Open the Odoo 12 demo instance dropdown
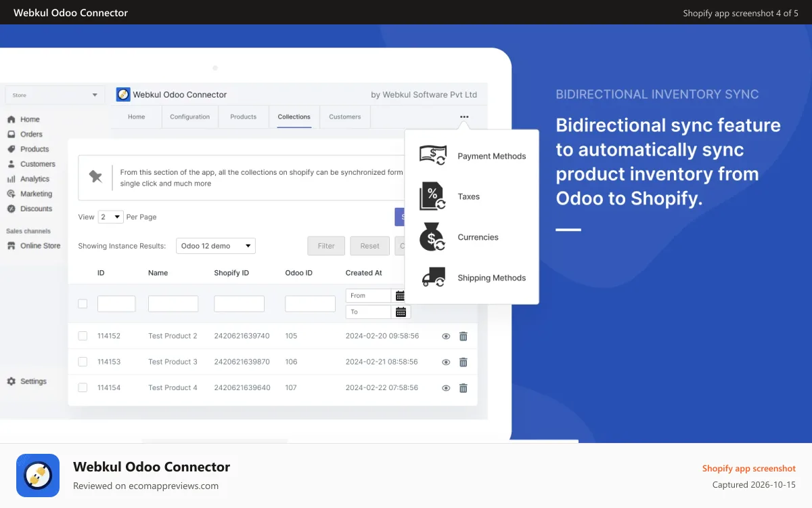812x508 pixels. [x=216, y=246]
